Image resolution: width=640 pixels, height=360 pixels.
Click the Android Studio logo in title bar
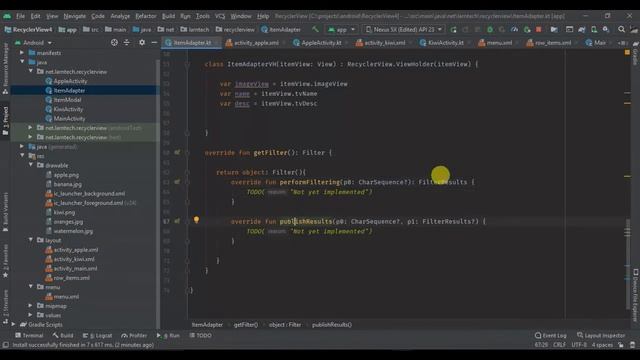pyautogui.click(x=7, y=16)
